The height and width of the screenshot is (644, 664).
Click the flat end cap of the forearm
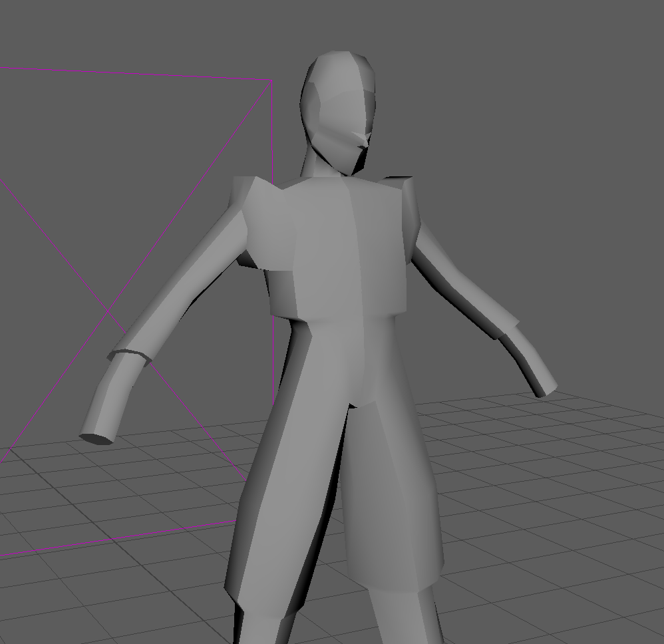click(x=96, y=438)
